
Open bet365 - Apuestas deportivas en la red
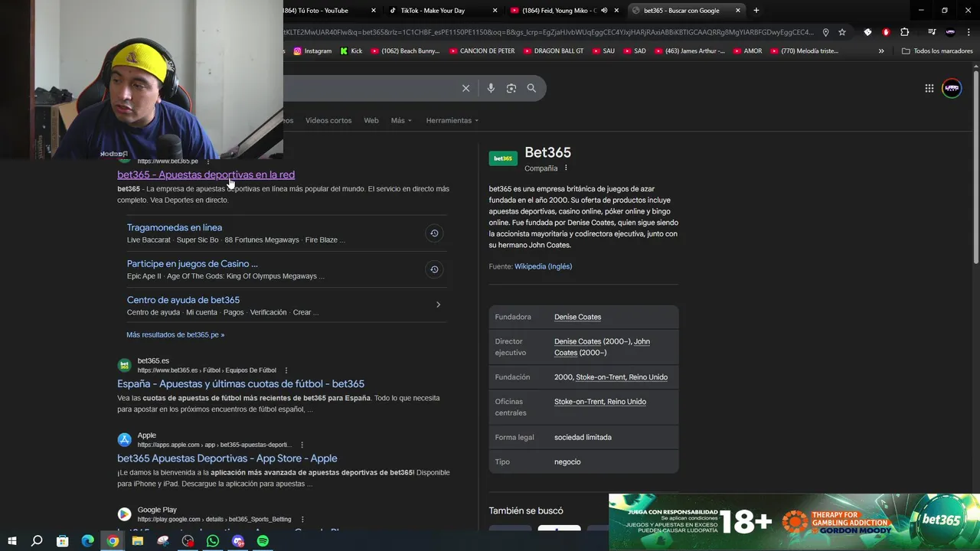coord(206,174)
